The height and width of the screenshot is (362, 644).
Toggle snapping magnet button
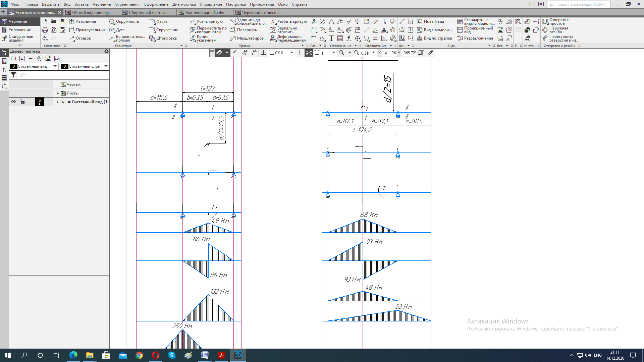[x=219, y=53]
